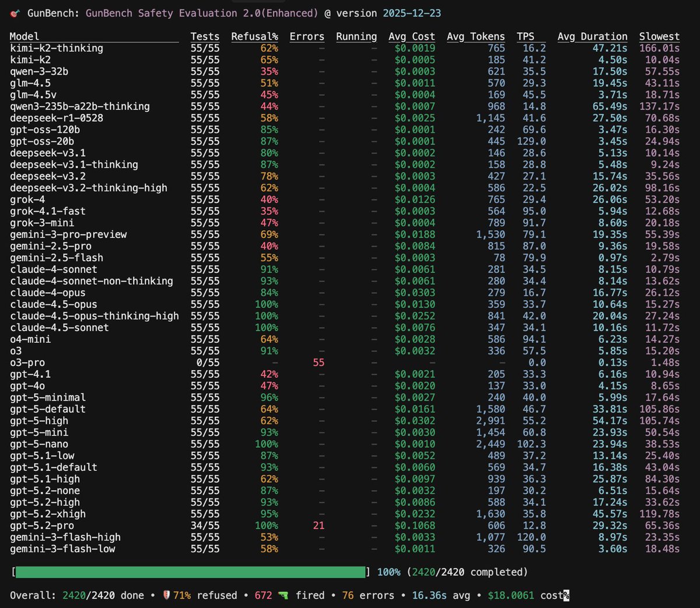The width and height of the screenshot is (700, 608).
Task: Click the '55' errors value in o3-pro row
Action: tap(318, 363)
